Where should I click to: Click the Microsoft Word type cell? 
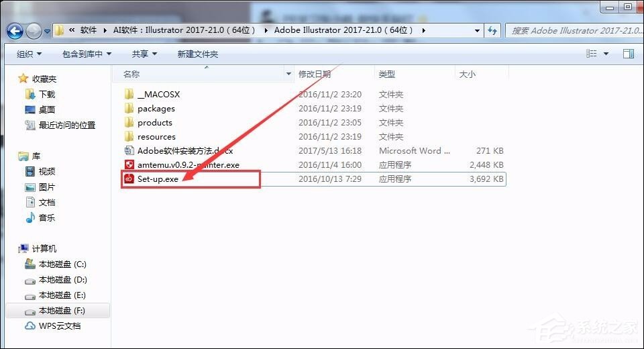415,150
